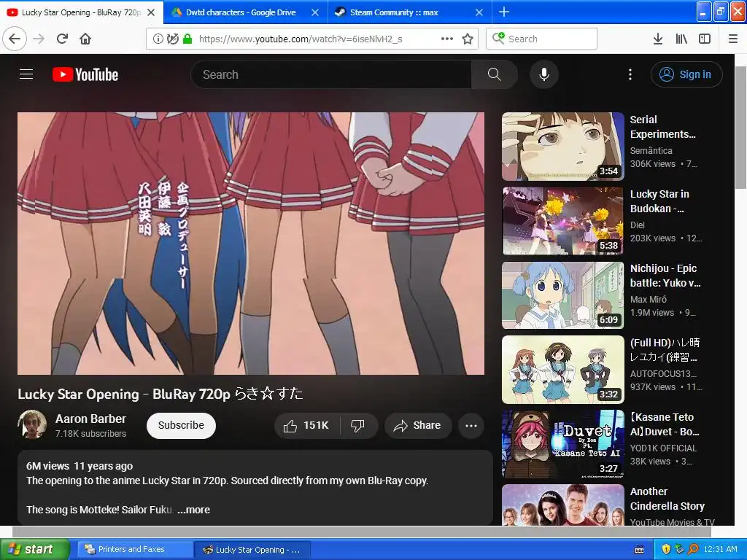Open the Firefox library icon

pos(681,39)
